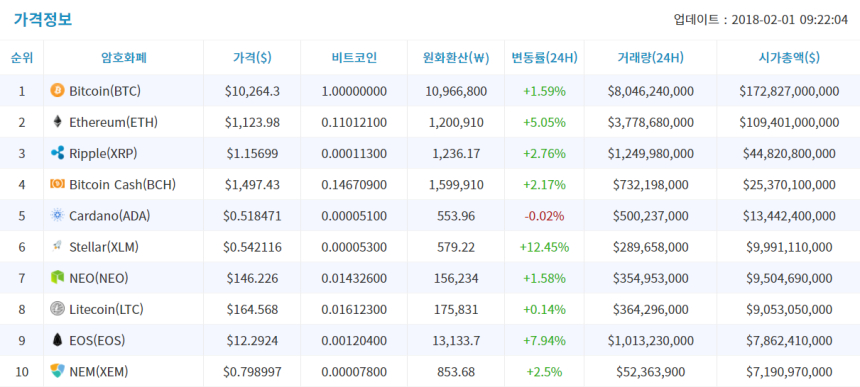Click the Ripple blue logo icon
The height and width of the screenshot is (387, 860).
(57, 153)
